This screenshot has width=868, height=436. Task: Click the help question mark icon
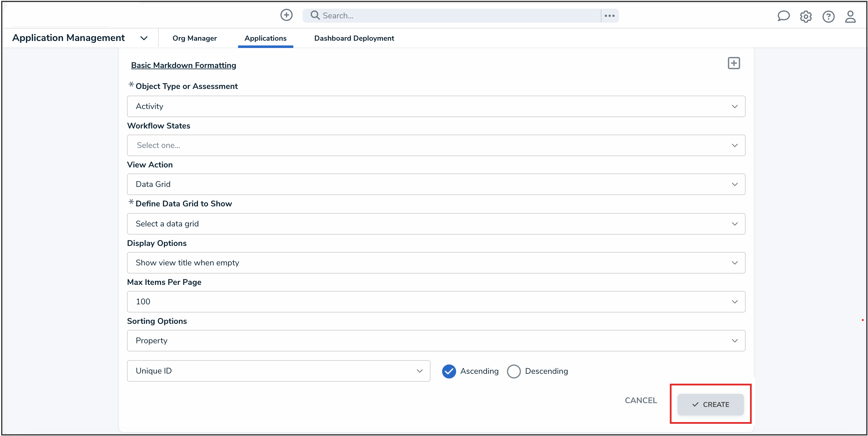pos(828,16)
